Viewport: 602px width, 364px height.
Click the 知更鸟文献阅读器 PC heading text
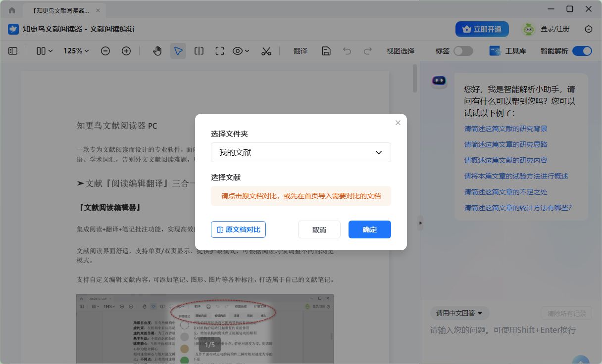coord(117,126)
